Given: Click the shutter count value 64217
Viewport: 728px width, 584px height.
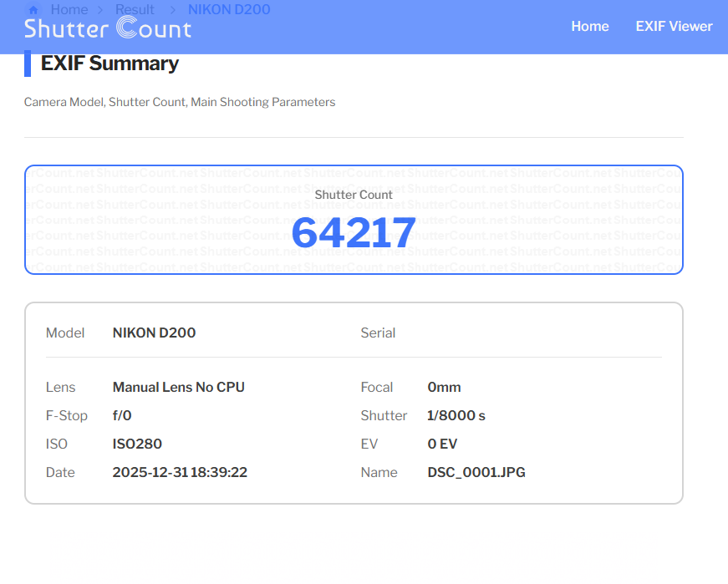Looking at the screenshot, I should 354,232.
